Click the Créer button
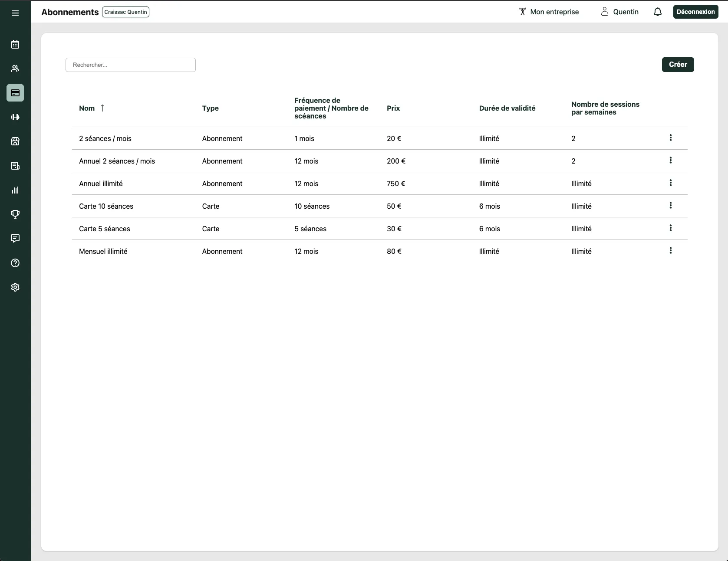The width and height of the screenshot is (728, 561). click(x=677, y=65)
